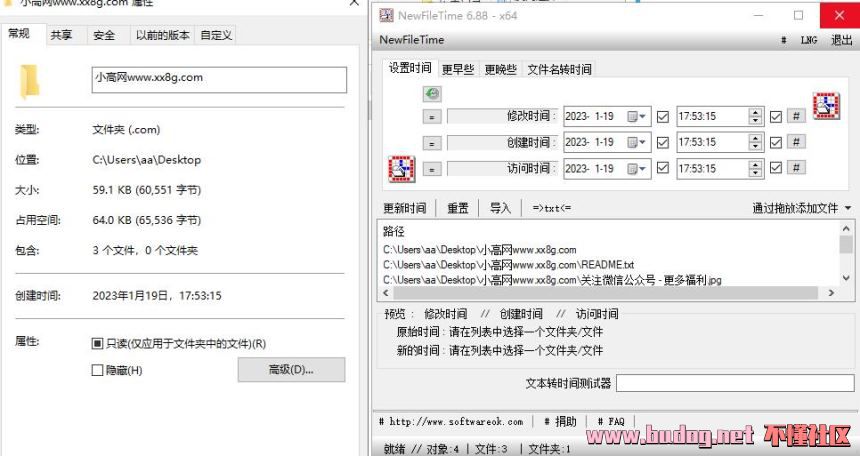Screen dimensions: 860x456
Task: Open the 安全 tab in properties dialog
Action: pyautogui.click(x=104, y=35)
